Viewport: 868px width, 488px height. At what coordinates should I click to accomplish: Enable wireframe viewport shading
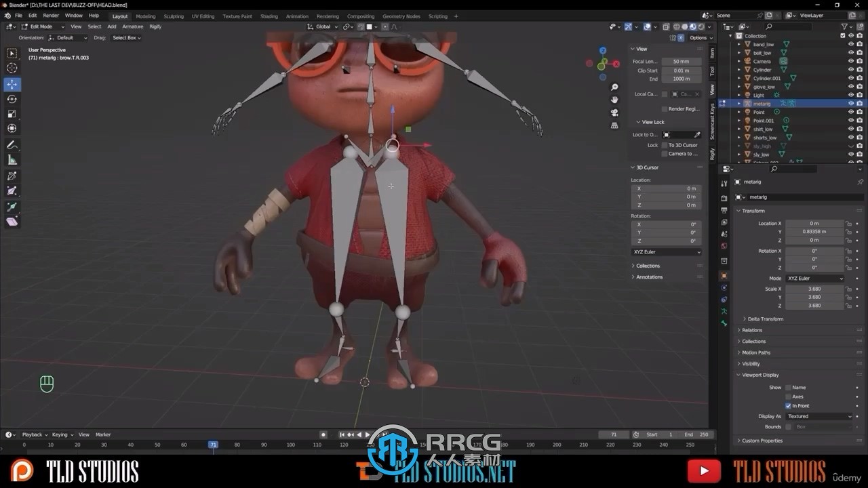tap(677, 26)
